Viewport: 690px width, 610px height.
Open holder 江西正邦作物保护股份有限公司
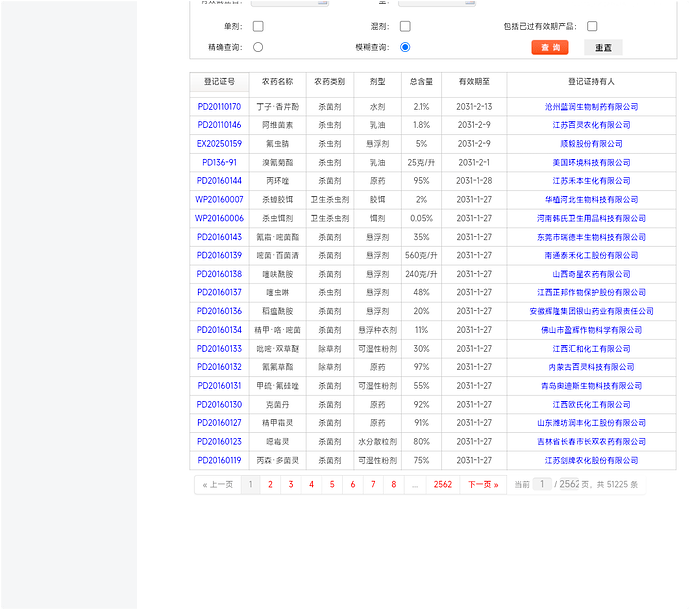tap(591, 293)
